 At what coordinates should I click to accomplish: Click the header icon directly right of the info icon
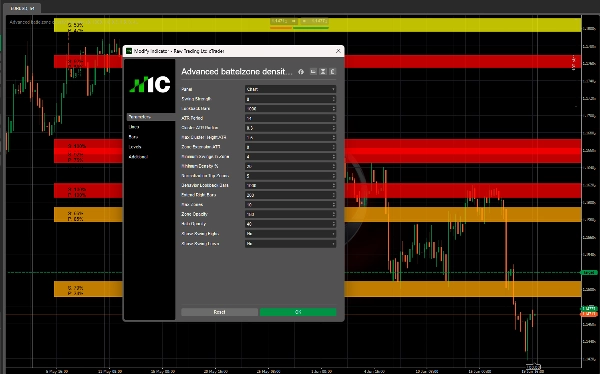tap(313, 72)
